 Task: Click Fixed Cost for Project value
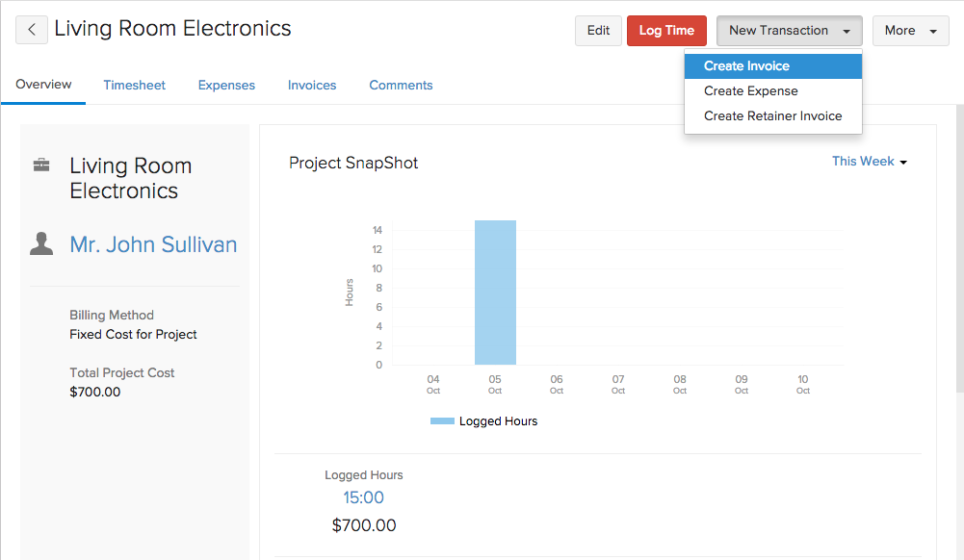[133, 335]
